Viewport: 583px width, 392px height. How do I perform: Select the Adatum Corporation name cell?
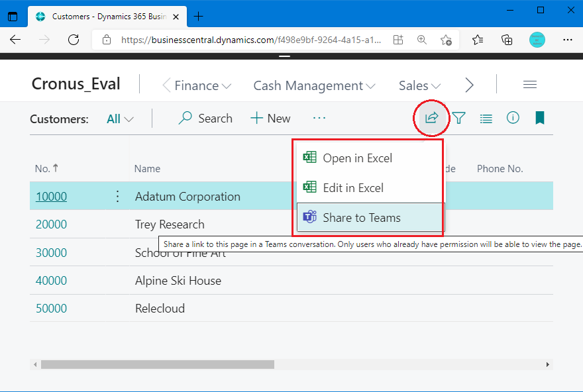(187, 196)
